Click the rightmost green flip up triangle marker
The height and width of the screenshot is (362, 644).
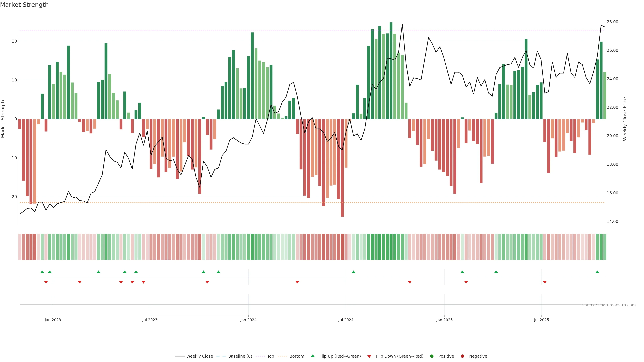597,272
